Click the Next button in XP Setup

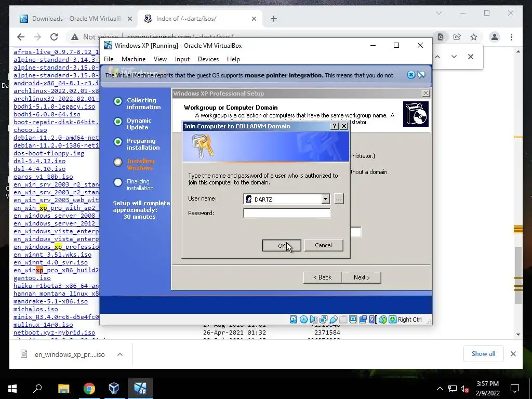coord(362,277)
